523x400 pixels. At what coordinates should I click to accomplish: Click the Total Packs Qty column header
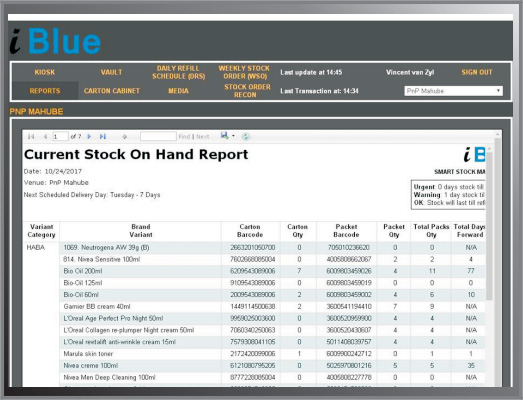pyautogui.click(x=431, y=231)
